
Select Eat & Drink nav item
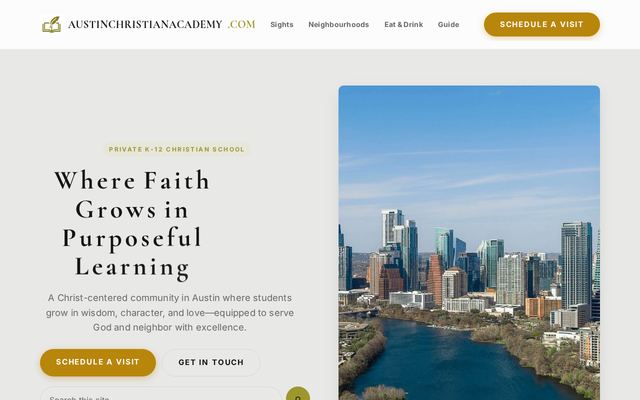click(x=403, y=24)
